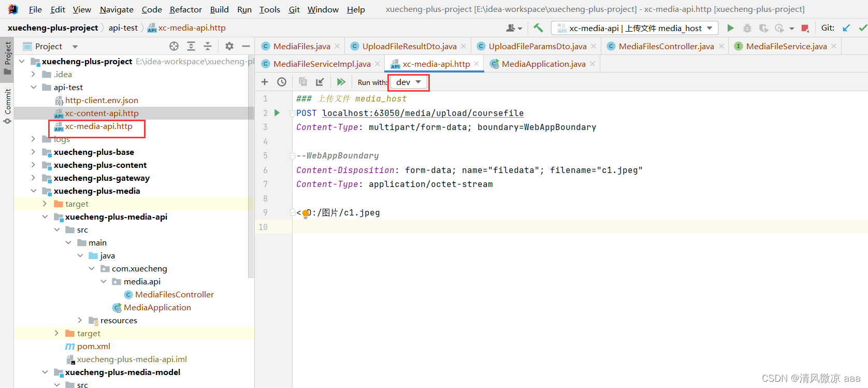868x388 pixels.
Task: Stop the running process
Action: 805,28
